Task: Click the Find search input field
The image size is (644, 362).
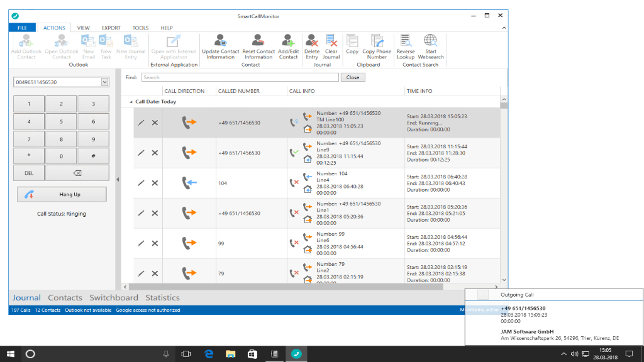Action: (x=240, y=77)
